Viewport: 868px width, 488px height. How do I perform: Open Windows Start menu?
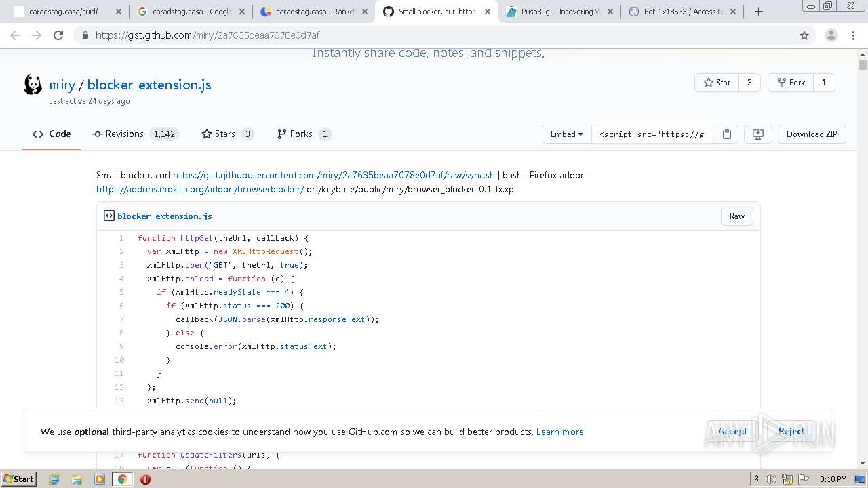point(19,479)
